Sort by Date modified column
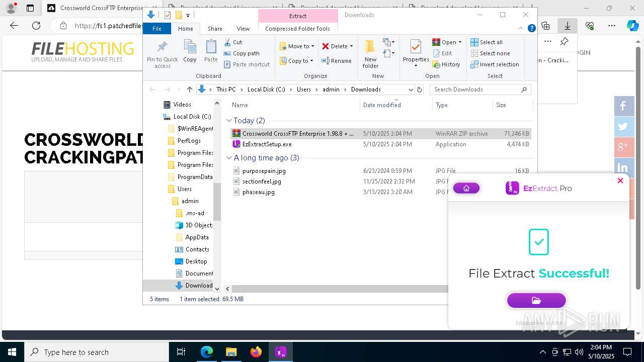Viewport: 644px width, 362px height. point(396,105)
